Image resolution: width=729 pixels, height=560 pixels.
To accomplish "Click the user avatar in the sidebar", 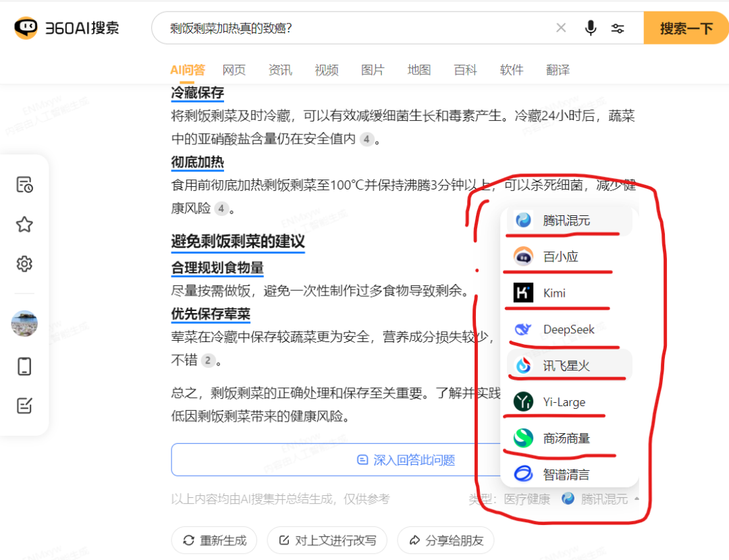I will (x=24, y=323).
